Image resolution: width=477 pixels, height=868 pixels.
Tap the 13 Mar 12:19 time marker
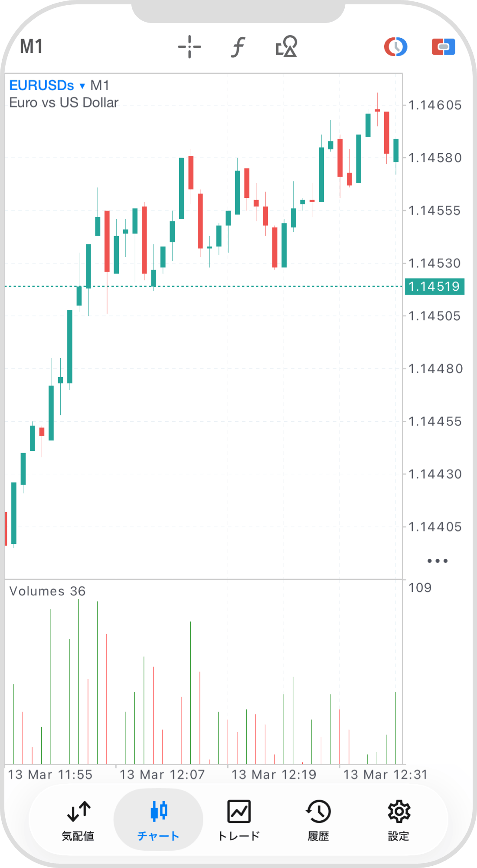pos(274,775)
